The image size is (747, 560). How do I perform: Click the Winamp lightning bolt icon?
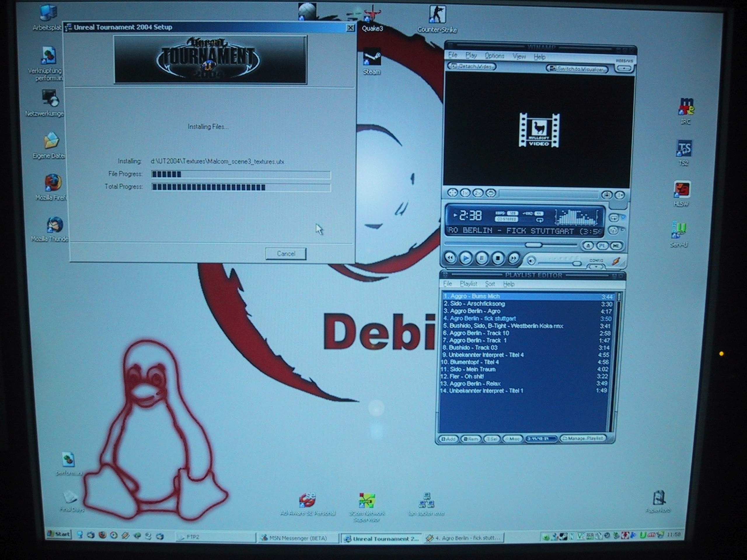tap(616, 261)
